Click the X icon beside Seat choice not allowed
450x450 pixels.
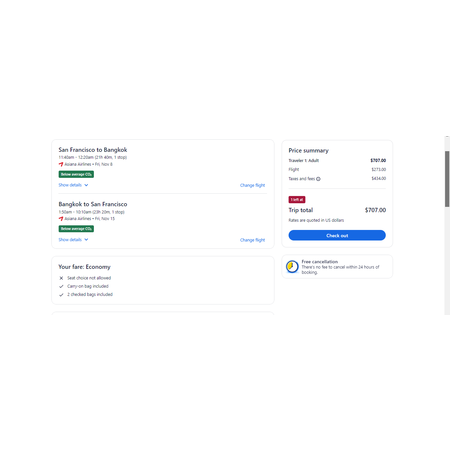[61, 278]
